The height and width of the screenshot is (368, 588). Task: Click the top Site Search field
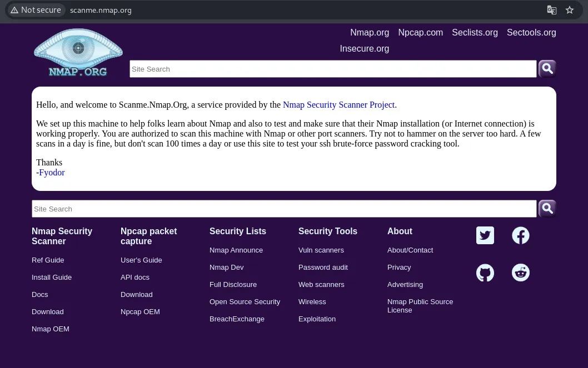tap(333, 69)
